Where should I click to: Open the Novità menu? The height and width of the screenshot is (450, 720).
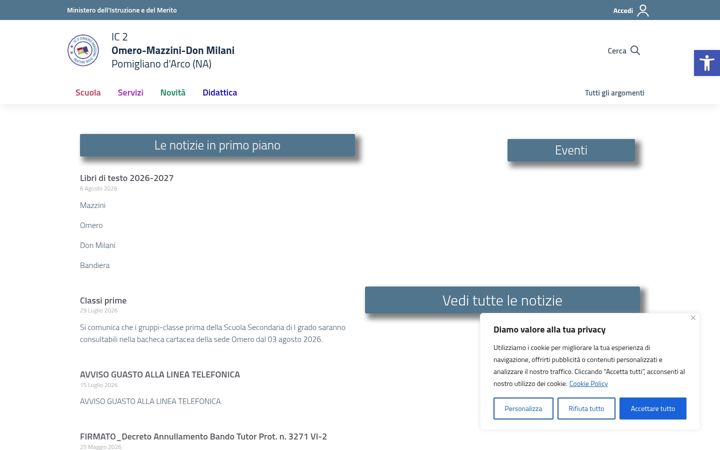pos(173,93)
